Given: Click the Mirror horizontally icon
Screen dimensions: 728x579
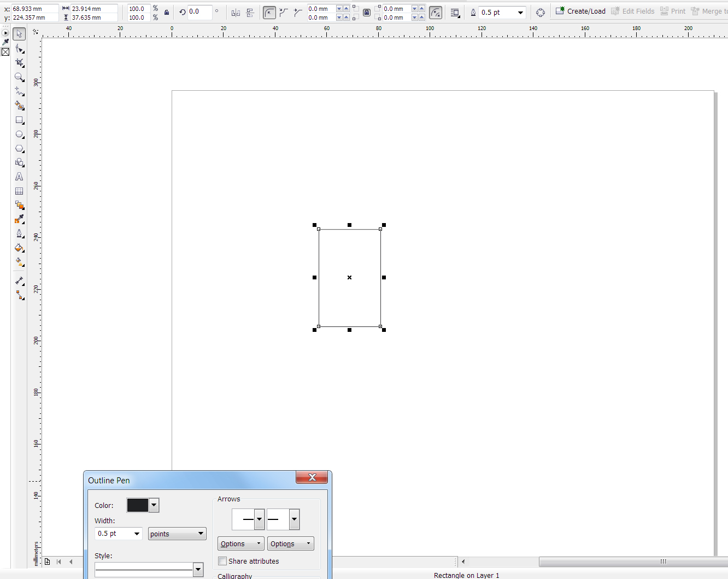Looking at the screenshot, I should [x=236, y=13].
